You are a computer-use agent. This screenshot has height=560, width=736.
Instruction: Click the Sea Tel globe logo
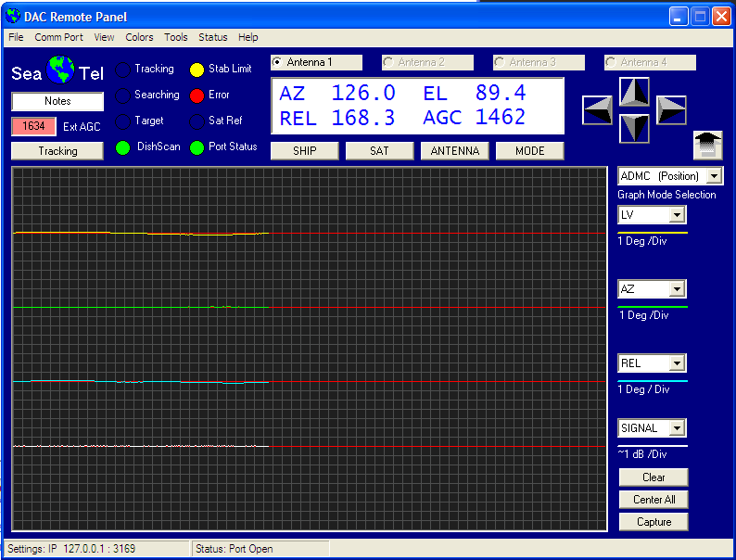61,70
